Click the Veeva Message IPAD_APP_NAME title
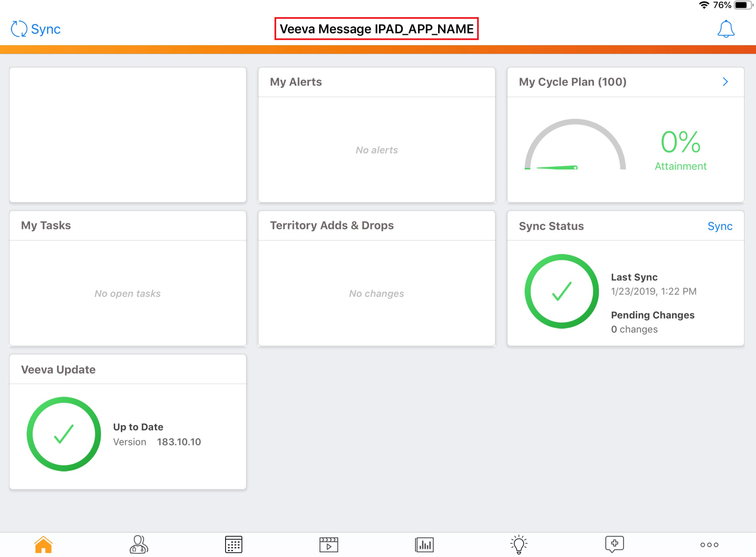Screen dimensions: 756x557 376,29
